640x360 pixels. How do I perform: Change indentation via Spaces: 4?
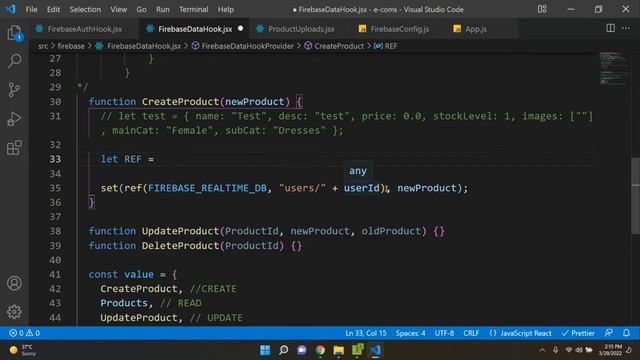410,333
